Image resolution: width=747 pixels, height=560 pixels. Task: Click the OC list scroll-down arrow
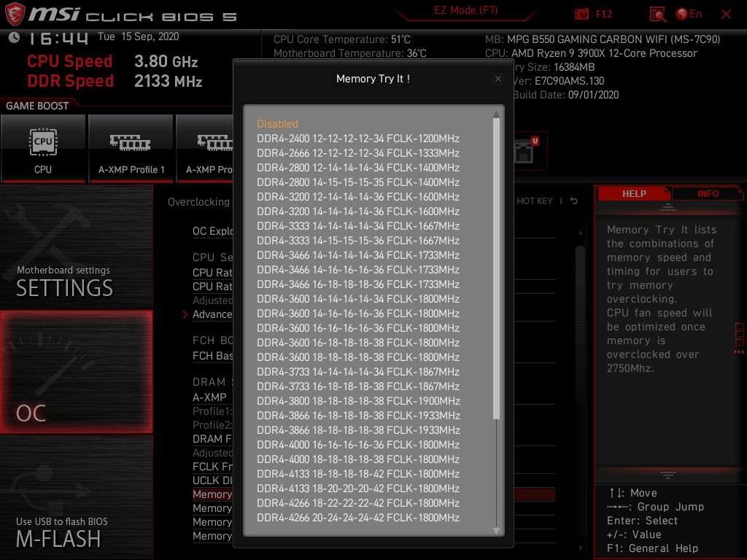point(580,548)
